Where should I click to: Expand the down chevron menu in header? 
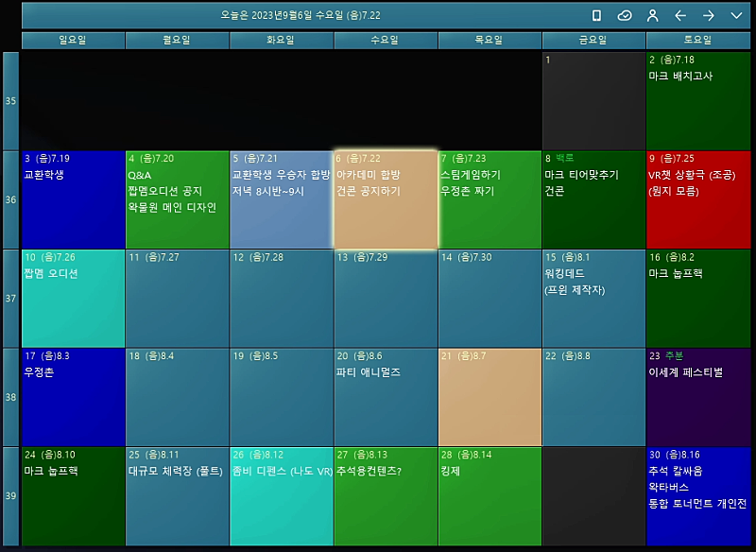[736, 15]
